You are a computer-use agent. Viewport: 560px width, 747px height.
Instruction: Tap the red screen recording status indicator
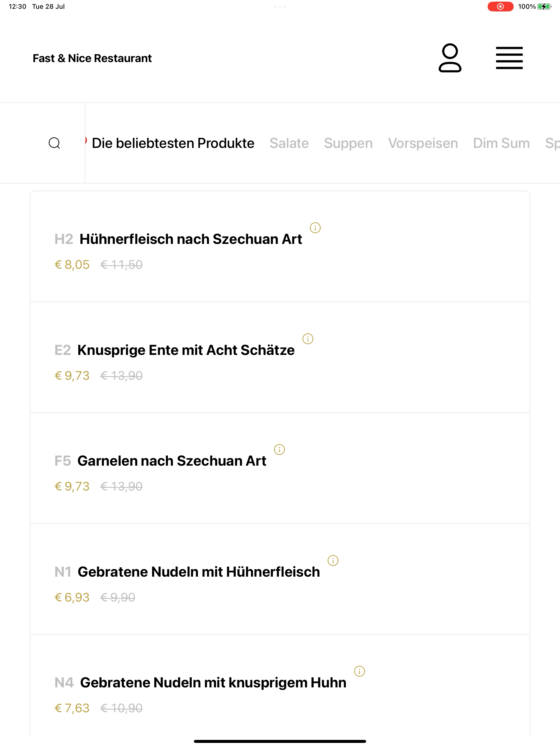tap(500, 6)
